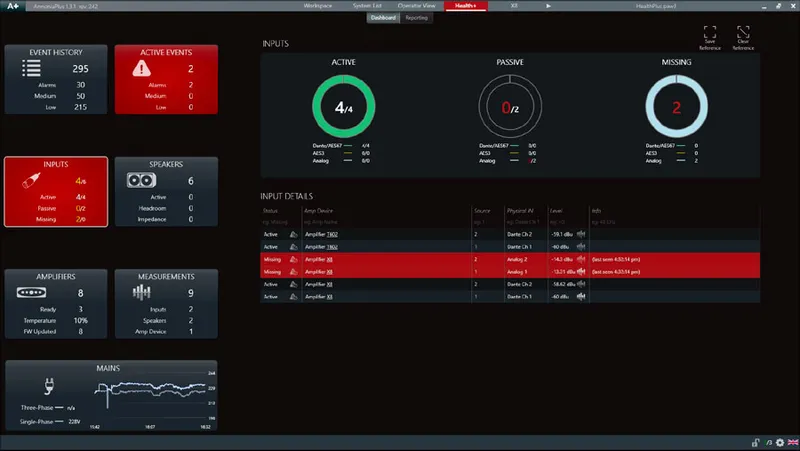Viewport: 800px width, 451px height.
Task: Open the Active Events card
Action: (166, 79)
